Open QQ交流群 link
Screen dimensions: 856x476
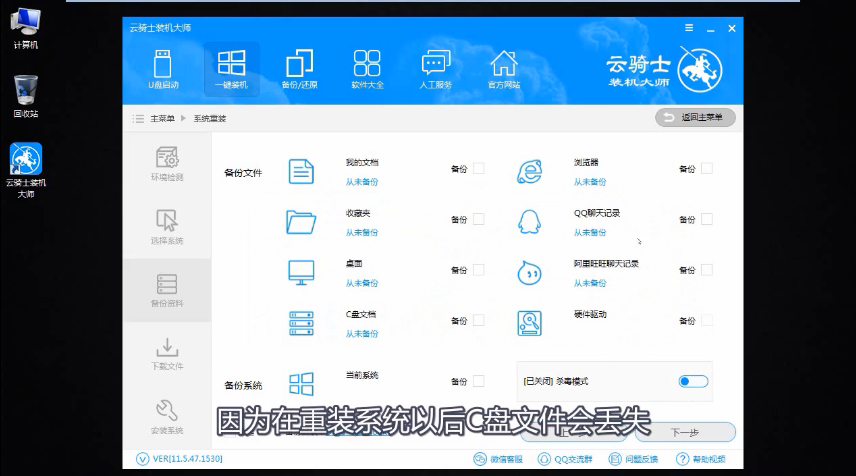pyautogui.click(x=565, y=459)
